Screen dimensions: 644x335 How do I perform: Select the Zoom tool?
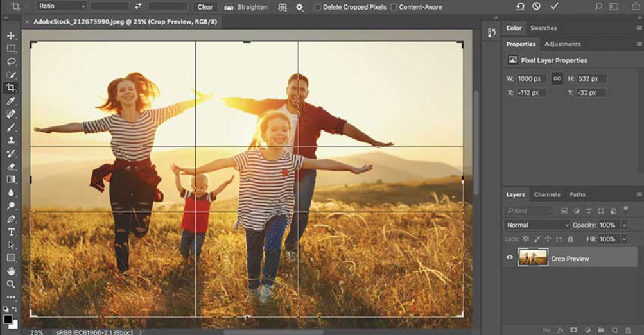11,284
